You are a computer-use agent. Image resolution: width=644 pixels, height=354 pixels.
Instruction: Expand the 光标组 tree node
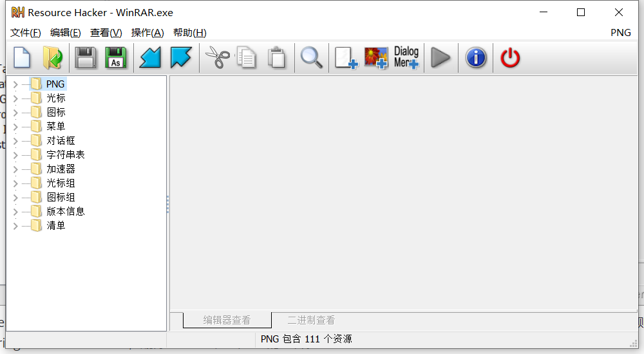click(15, 183)
